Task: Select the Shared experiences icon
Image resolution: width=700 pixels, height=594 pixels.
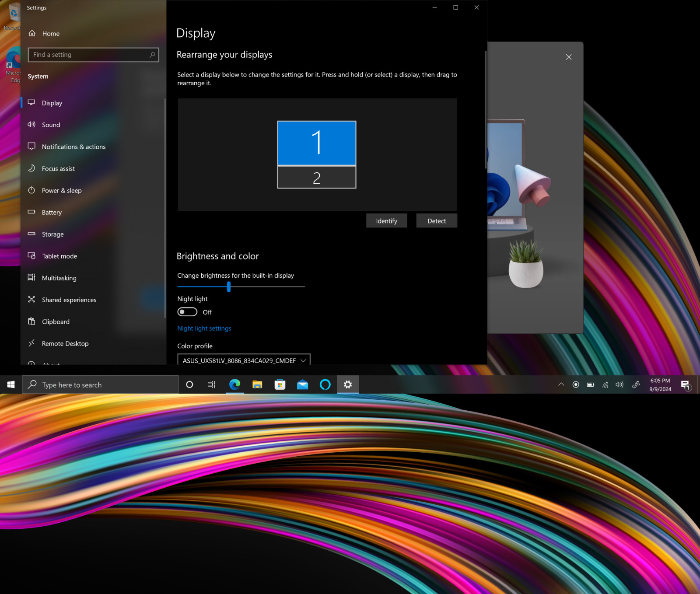Action: pos(31,299)
